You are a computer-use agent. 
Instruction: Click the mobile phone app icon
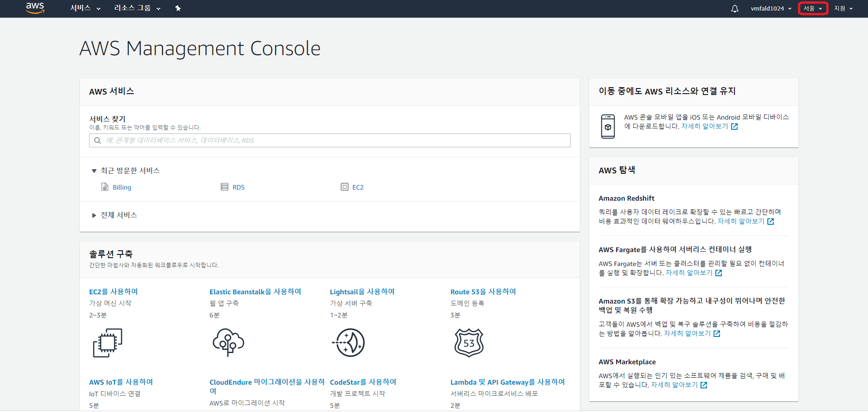coord(608,126)
